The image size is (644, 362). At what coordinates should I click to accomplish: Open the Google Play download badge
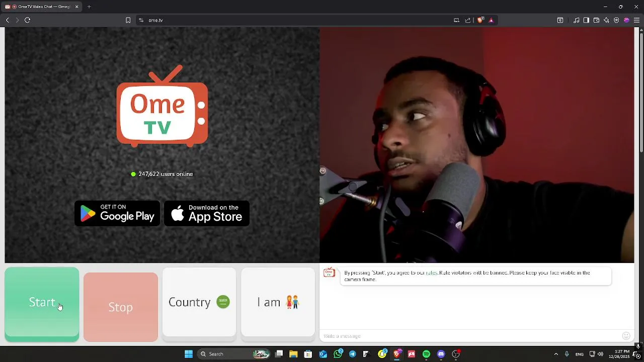coord(117,213)
